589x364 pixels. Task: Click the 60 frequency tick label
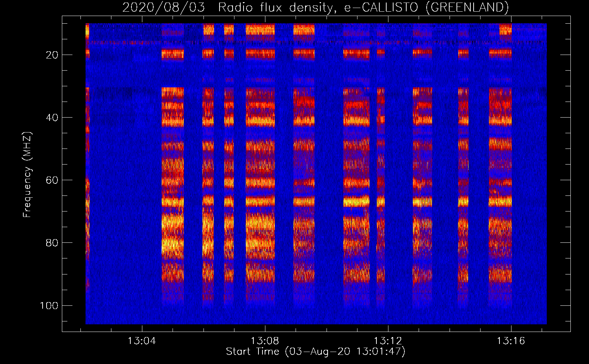[52, 180]
